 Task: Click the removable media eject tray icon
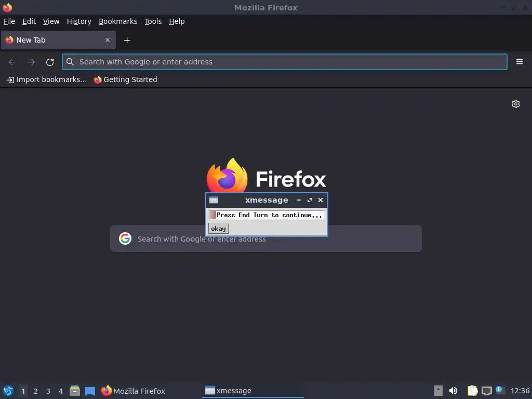[x=438, y=391]
